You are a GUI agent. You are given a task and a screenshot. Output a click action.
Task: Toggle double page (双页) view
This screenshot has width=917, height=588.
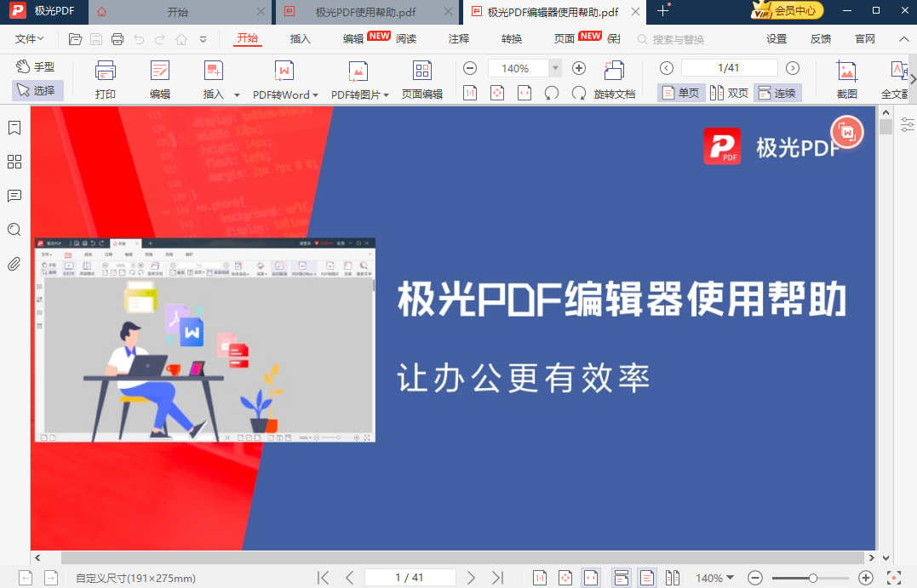coord(729,93)
